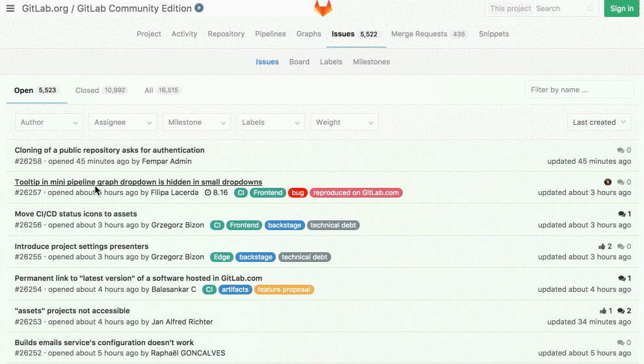Screen dimensions: 644x364
Task: Open the Merge Requests tab
Action: [x=429, y=34]
